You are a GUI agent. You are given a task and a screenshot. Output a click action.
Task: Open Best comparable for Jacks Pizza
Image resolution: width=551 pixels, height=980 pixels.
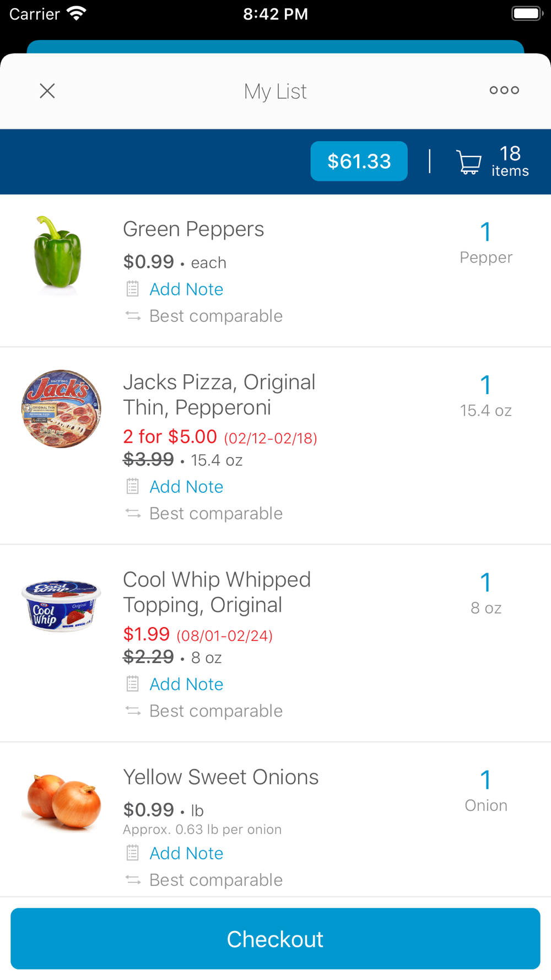(x=215, y=514)
